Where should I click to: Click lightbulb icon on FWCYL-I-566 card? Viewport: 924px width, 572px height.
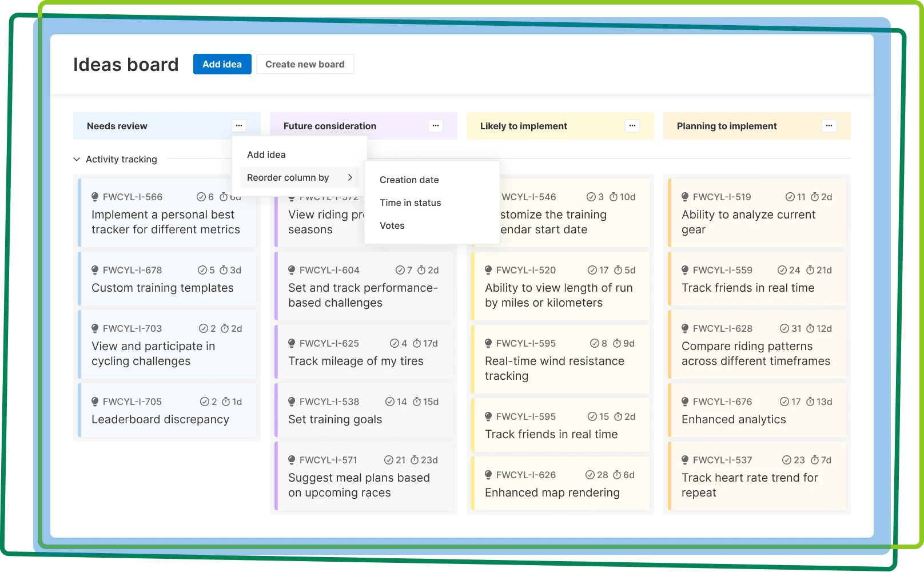[x=95, y=197]
